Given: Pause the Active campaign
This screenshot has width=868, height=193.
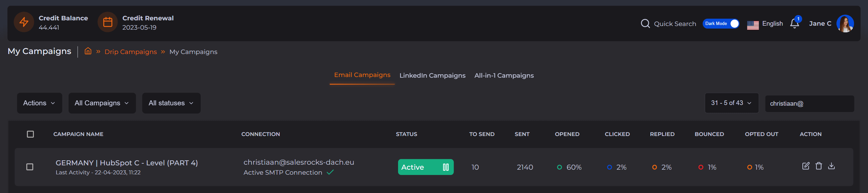Looking at the screenshot, I should pyautogui.click(x=445, y=167).
